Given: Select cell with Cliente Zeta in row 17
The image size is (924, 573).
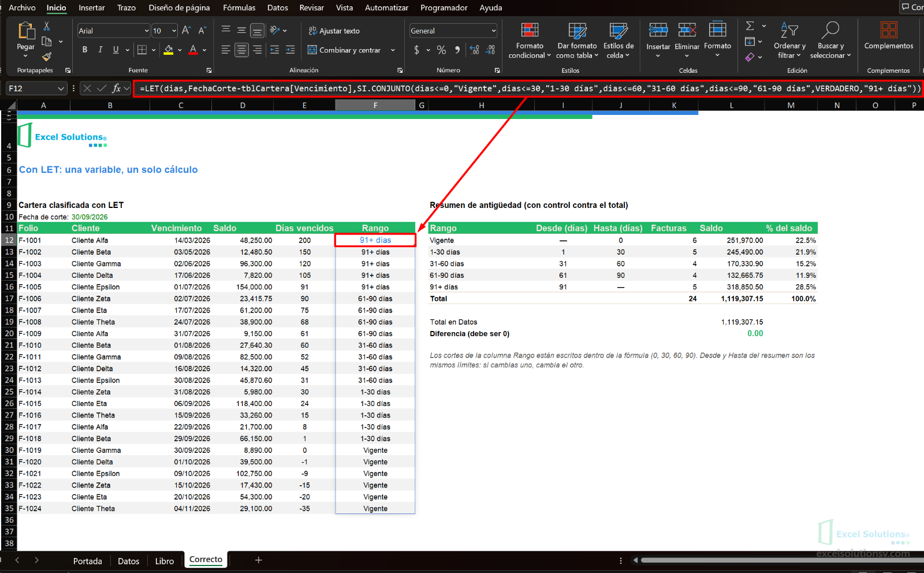Looking at the screenshot, I should click(x=109, y=299).
